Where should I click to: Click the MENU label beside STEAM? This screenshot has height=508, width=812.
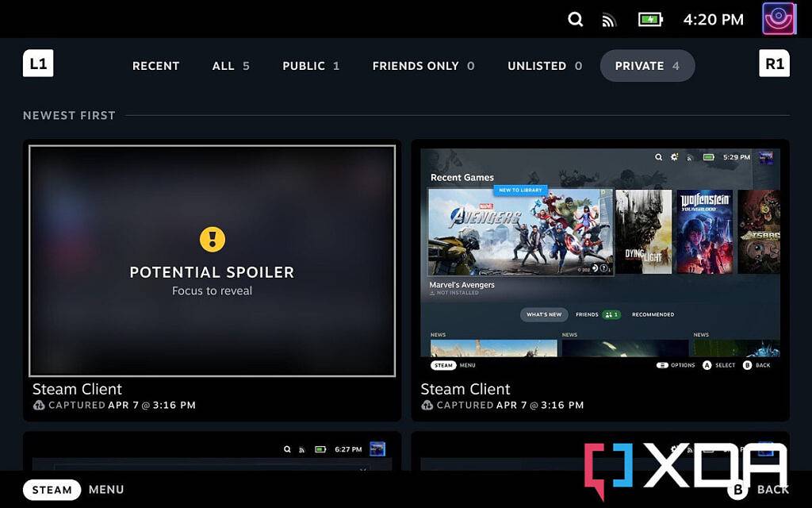(x=106, y=490)
